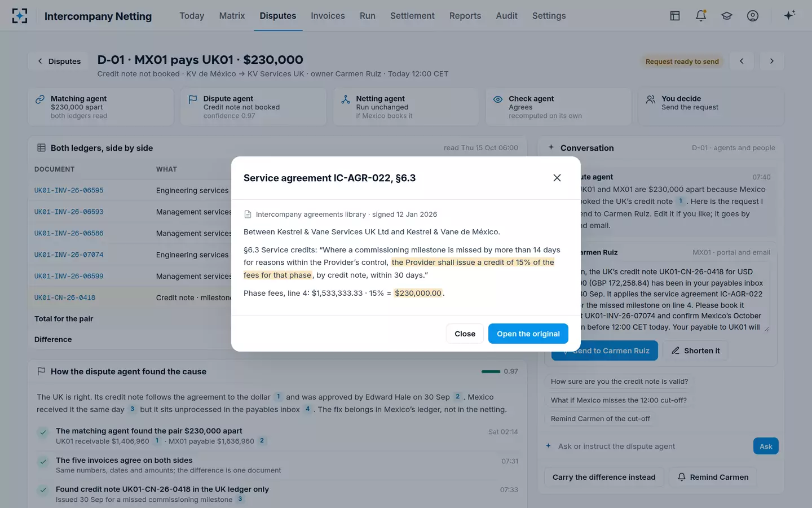The image size is (812, 508).
Task: Open the Matching agent card
Action: tap(100, 107)
